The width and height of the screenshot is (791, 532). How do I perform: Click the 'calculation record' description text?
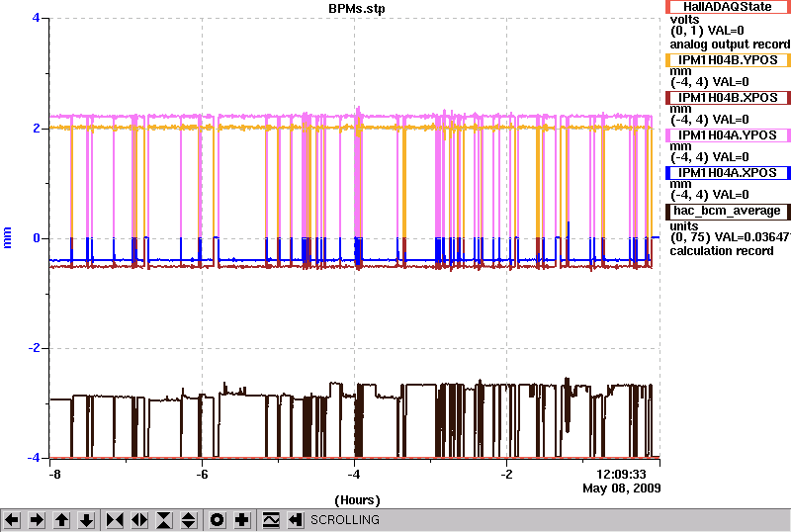click(722, 251)
